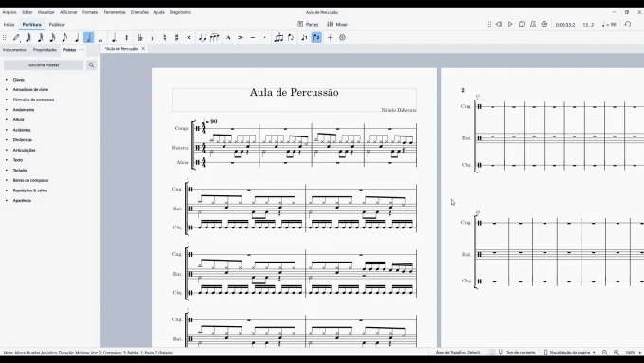This screenshot has height=363, width=644.
Task: Open the Ferramentas menu
Action: [115, 12]
